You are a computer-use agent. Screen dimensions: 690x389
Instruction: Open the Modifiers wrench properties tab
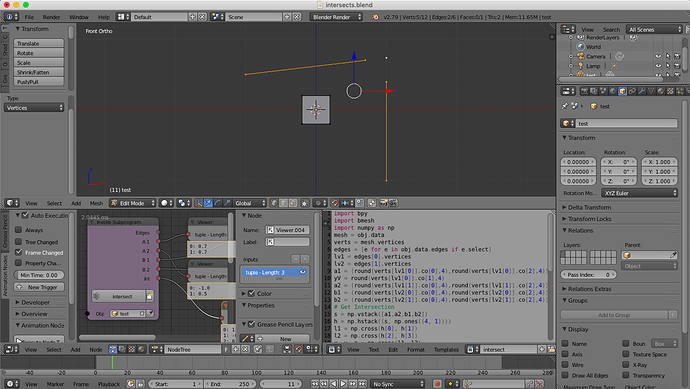pyautogui.click(x=642, y=91)
